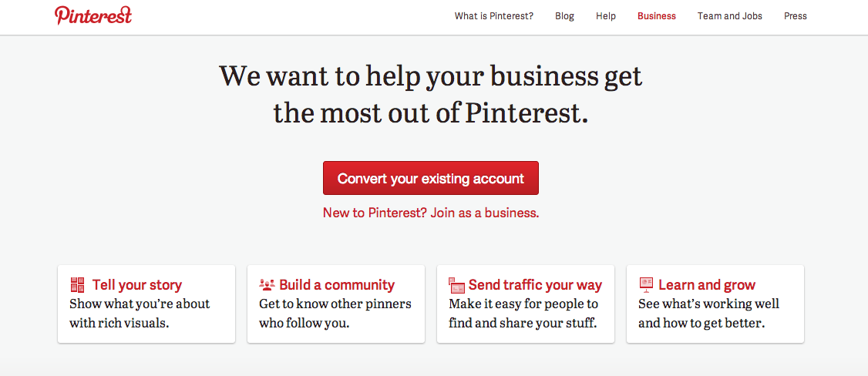Screen dimensions: 868x376
Task: Click the Build a community people icon
Action: [x=267, y=285]
